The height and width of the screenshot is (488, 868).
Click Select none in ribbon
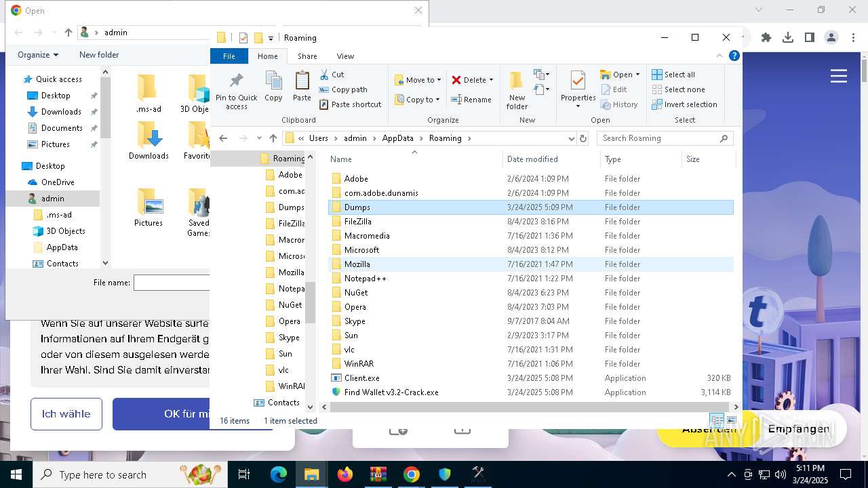(x=678, y=89)
